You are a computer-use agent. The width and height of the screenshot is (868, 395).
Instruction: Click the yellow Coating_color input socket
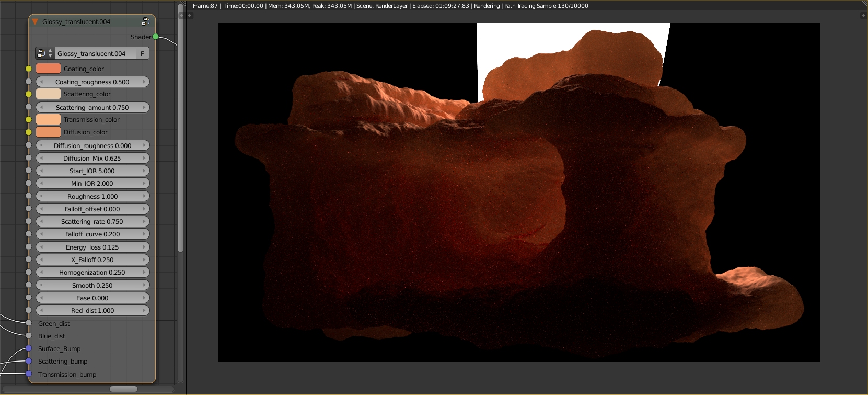29,69
